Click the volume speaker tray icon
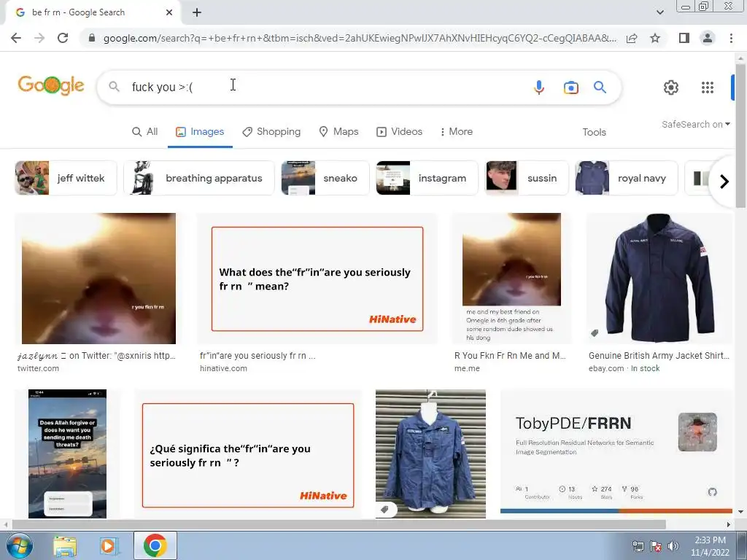 (x=673, y=546)
